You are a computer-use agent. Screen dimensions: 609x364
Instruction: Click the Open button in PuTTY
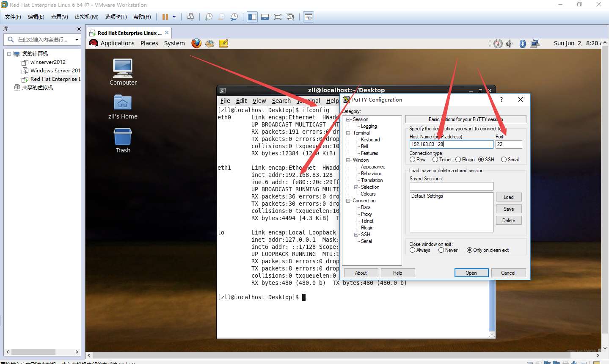[x=471, y=273]
